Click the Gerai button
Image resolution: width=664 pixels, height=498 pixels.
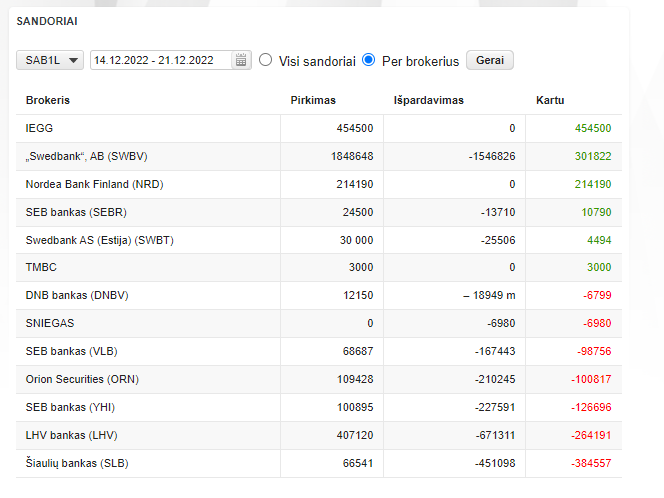pyautogui.click(x=490, y=60)
